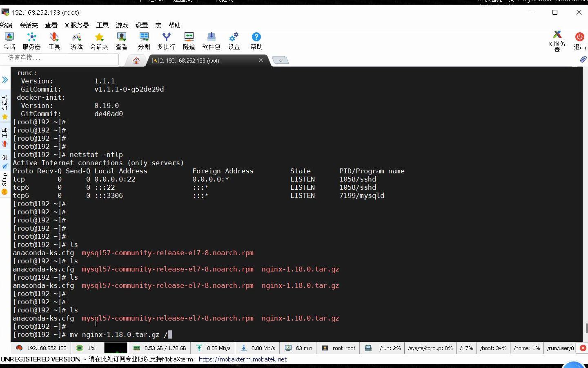
Task: Click the /home: 1% status entry
Action: pos(527,348)
